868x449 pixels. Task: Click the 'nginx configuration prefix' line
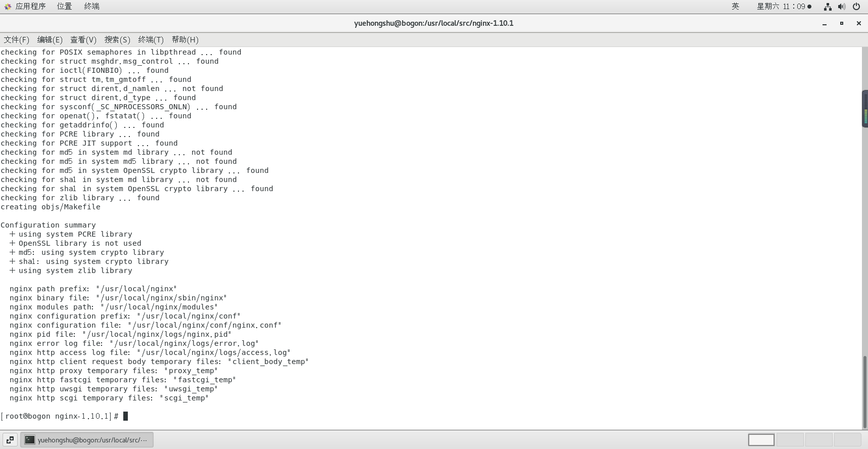125,316
